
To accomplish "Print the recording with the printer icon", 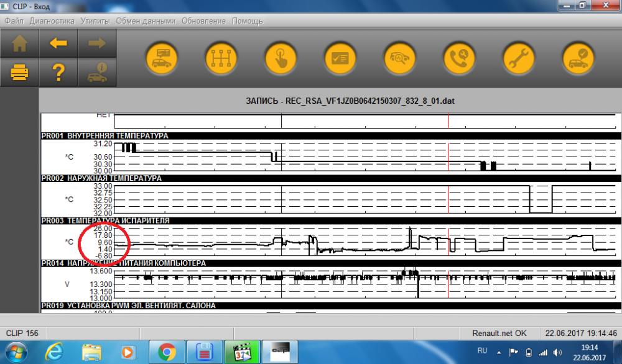I will point(19,73).
